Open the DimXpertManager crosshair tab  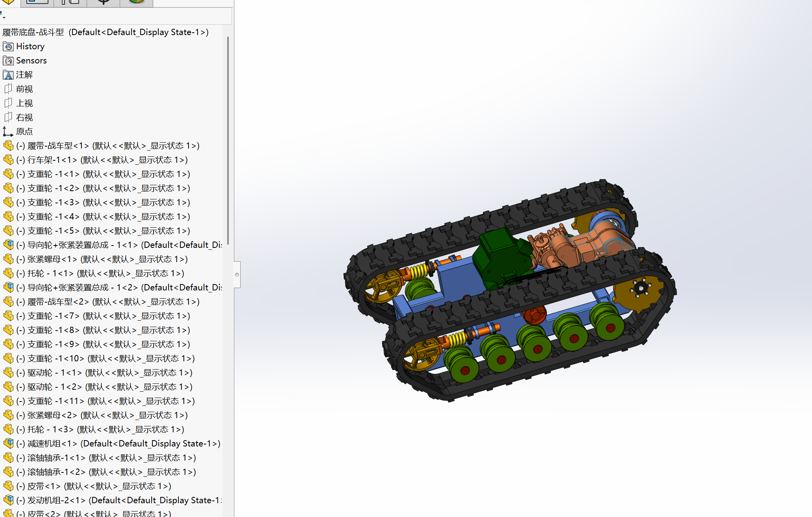[x=103, y=2]
